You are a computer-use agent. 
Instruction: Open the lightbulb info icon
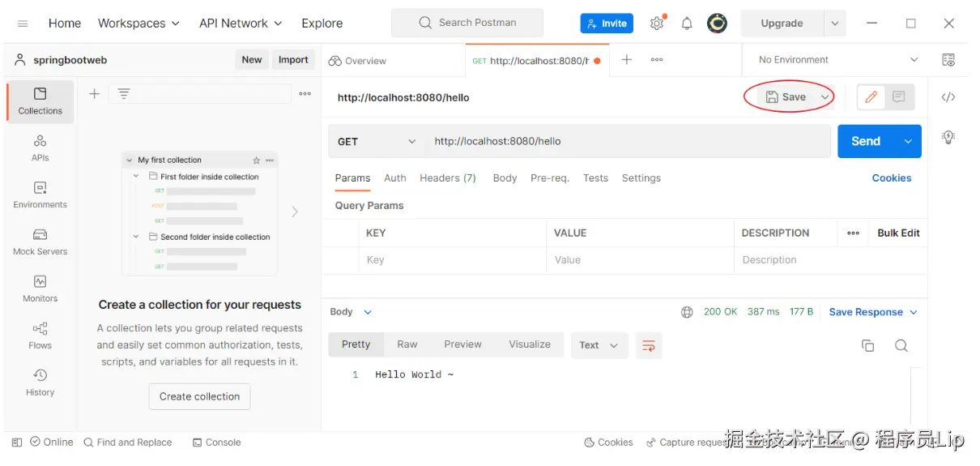coord(948,137)
